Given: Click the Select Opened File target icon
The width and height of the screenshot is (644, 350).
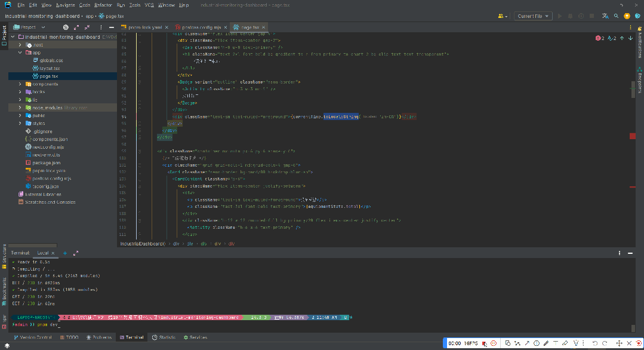Looking at the screenshot, I should click(66, 27).
